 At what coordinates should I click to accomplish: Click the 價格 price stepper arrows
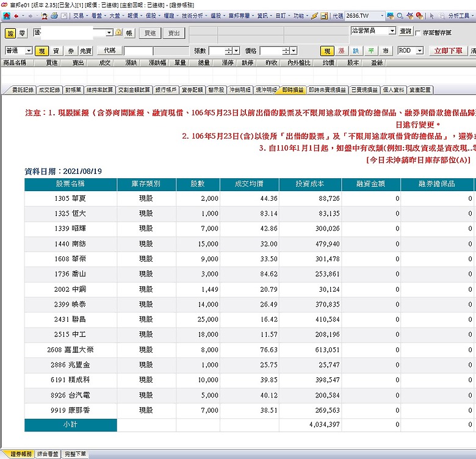[286, 51]
